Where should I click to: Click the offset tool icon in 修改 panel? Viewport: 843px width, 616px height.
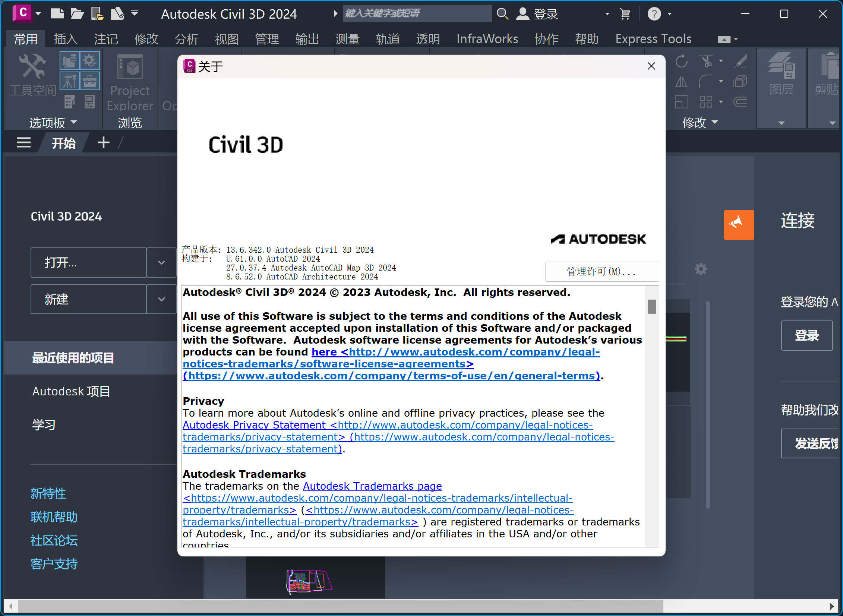click(740, 101)
